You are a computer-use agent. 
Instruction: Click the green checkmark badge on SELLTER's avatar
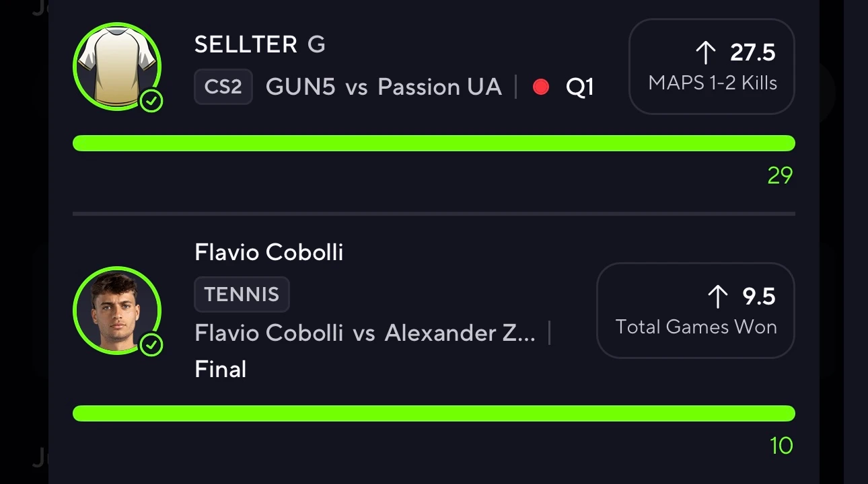[x=151, y=102]
